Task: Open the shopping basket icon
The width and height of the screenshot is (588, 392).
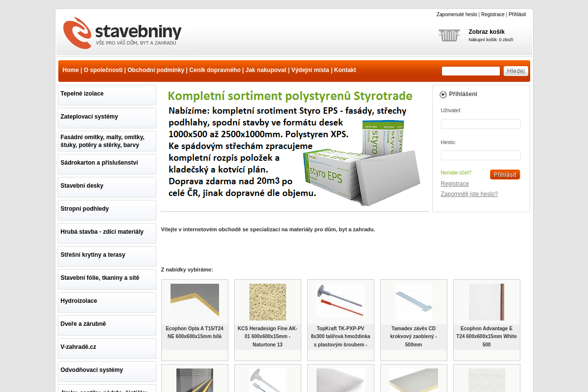Action: (449, 35)
